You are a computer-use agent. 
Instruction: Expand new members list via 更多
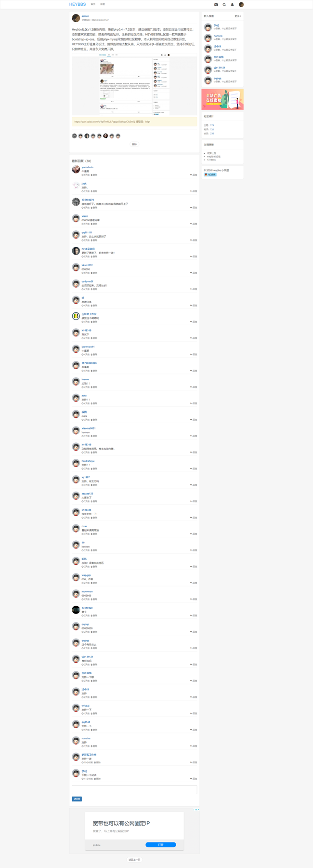[x=237, y=16]
